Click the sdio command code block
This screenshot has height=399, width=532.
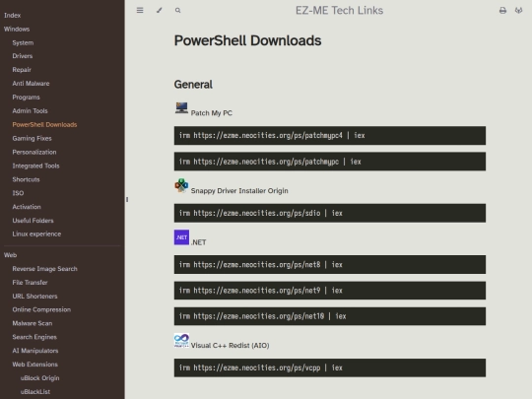pyautogui.click(x=330, y=213)
